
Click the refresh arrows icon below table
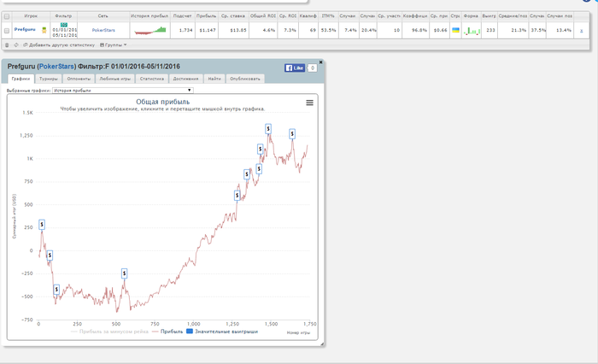pyautogui.click(x=16, y=45)
